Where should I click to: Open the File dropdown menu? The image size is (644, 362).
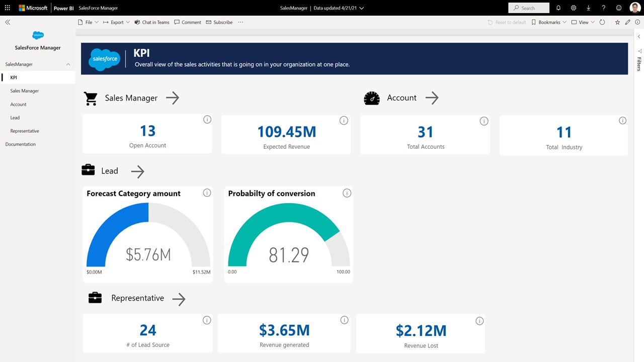click(89, 22)
